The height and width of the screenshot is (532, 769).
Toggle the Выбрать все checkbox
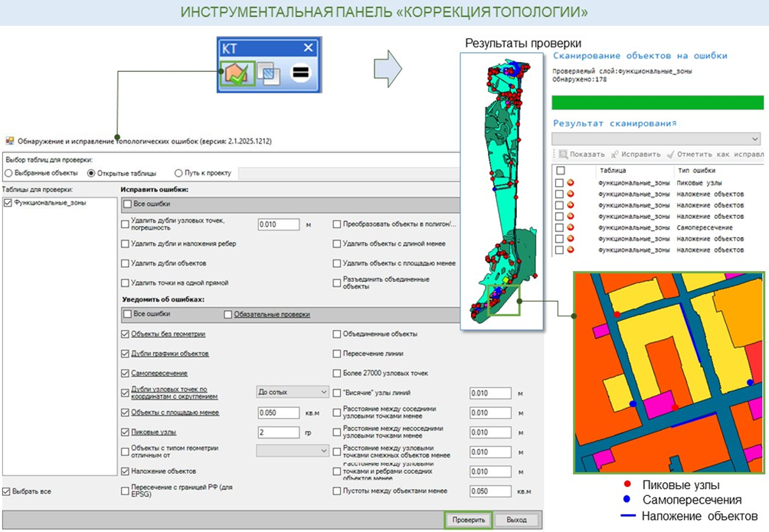pyautogui.click(x=7, y=491)
